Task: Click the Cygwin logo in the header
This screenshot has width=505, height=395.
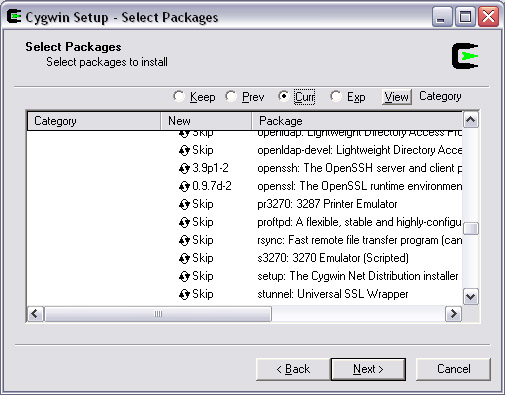Action: [465, 56]
